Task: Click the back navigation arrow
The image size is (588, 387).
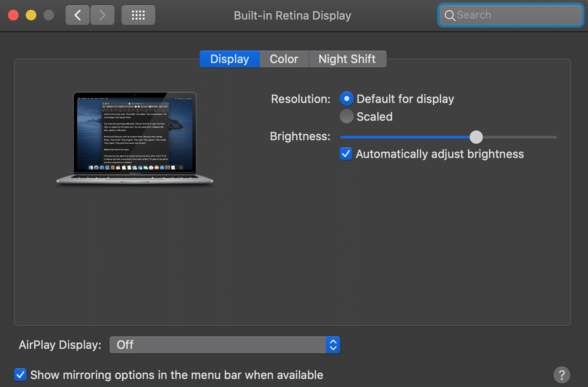Action: point(78,16)
